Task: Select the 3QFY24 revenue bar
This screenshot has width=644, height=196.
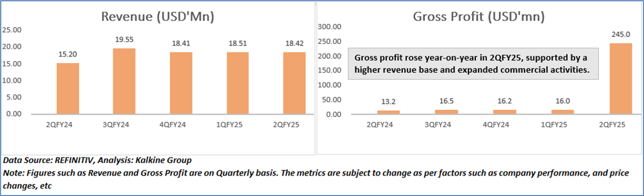Action: coord(124,81)
